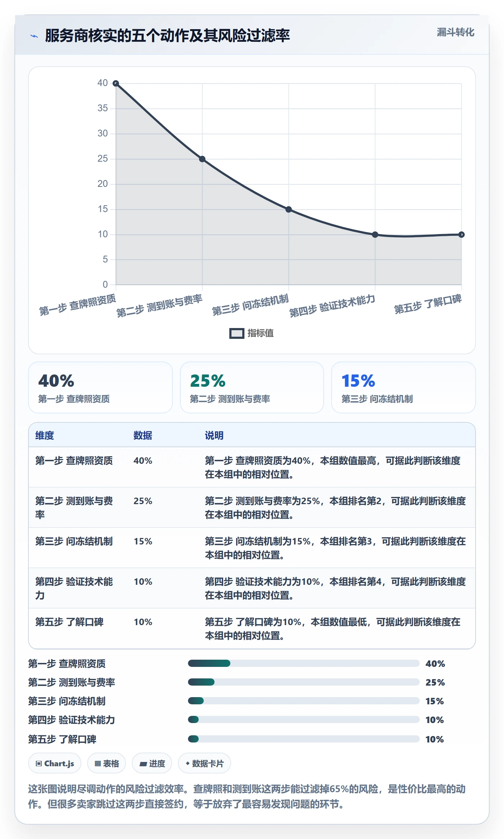Click the description mentioning 本组数值最高
The image size is (504, 839).
click(x=333, y=467)
